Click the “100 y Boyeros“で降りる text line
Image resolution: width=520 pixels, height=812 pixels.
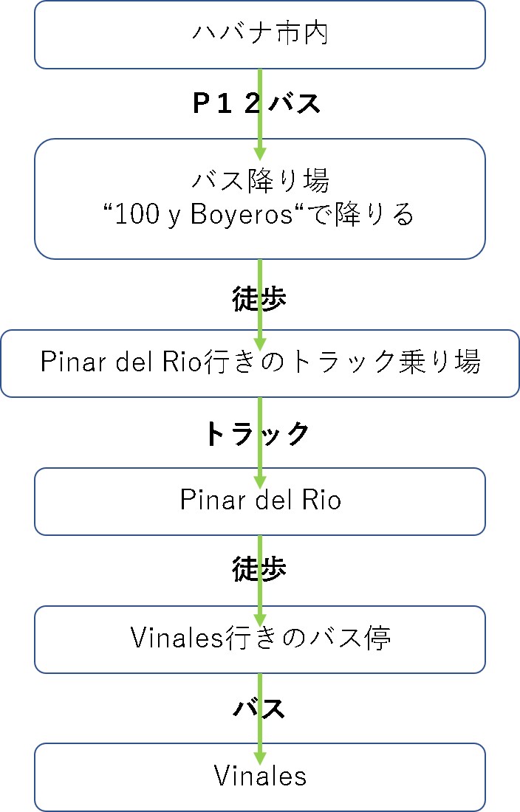[259, 214]
